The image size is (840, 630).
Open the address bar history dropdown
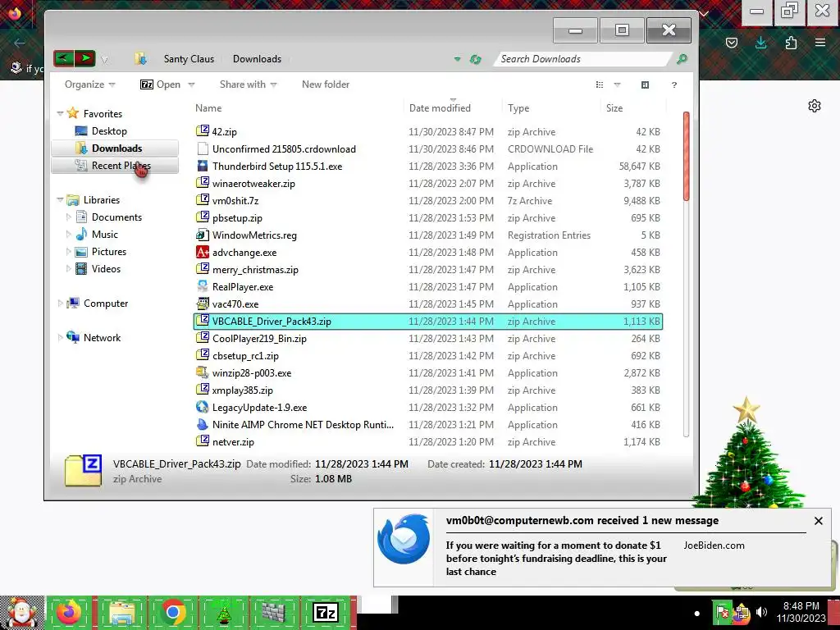[457, 59]
